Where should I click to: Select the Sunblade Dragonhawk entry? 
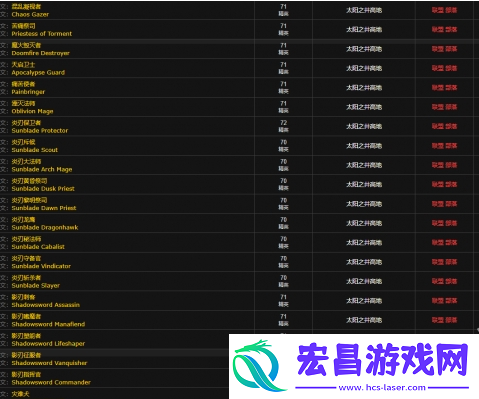(45, 227)
